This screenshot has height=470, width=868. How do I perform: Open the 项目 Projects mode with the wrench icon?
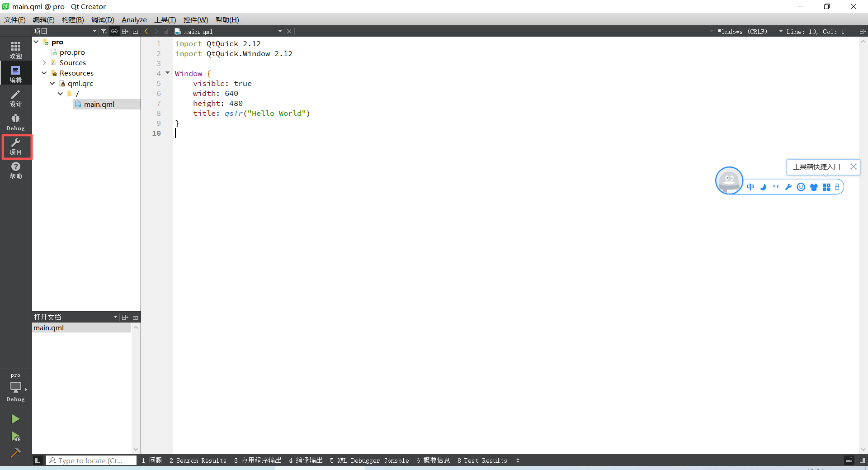(x=17, y=147)
